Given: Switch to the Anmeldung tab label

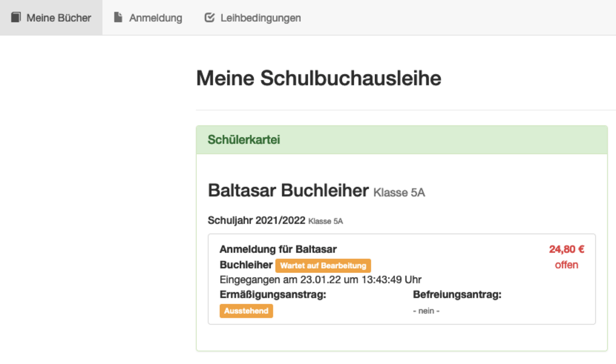Looking at the screenshot, I should click(156, 18).
